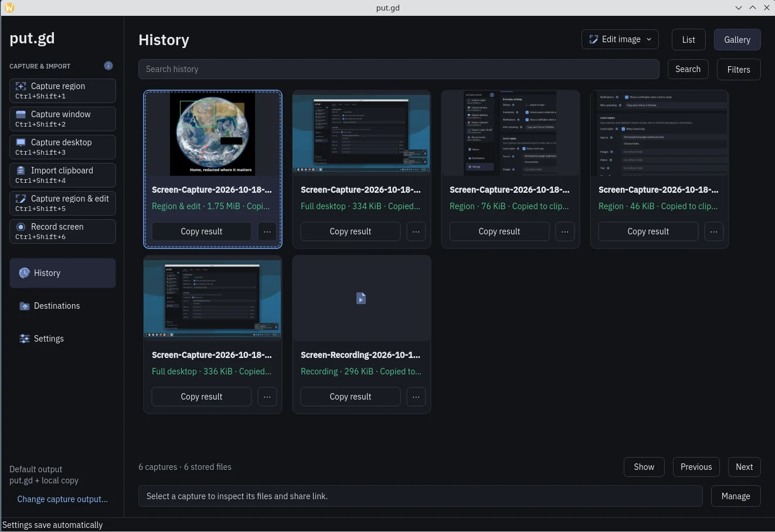Viewport: 775px width, 532px height.
Task: Open the History section
Action: [63, 273]
